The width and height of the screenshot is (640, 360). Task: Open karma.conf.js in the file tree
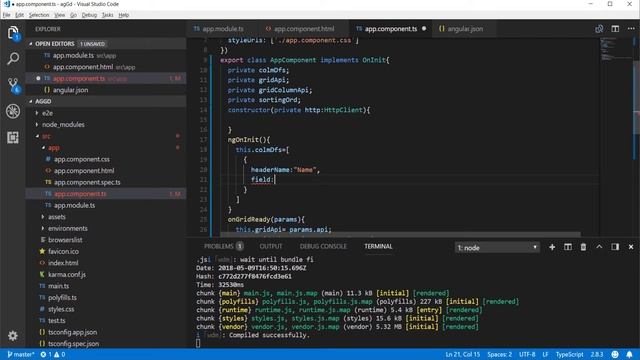coord(67,275)
